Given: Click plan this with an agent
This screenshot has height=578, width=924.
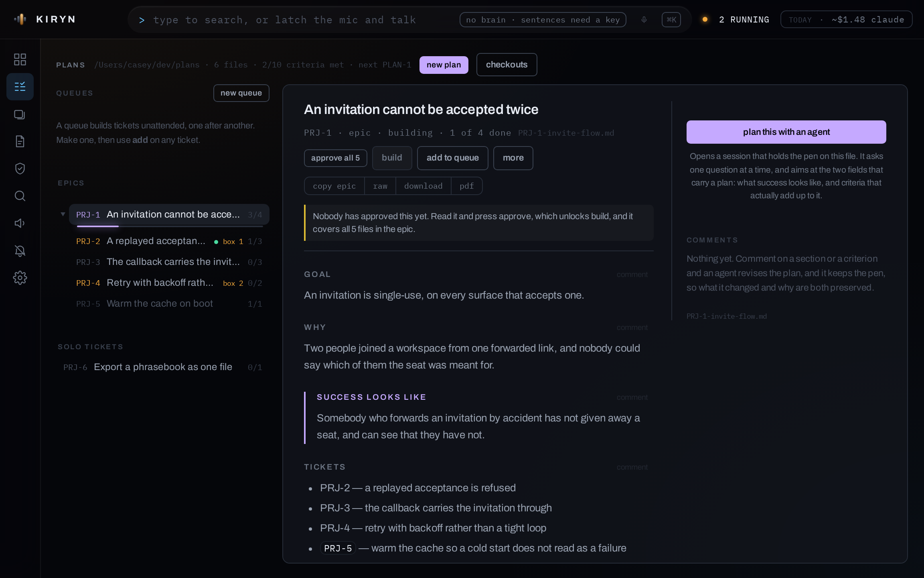Looking at the screenshot, I should 786,132.
